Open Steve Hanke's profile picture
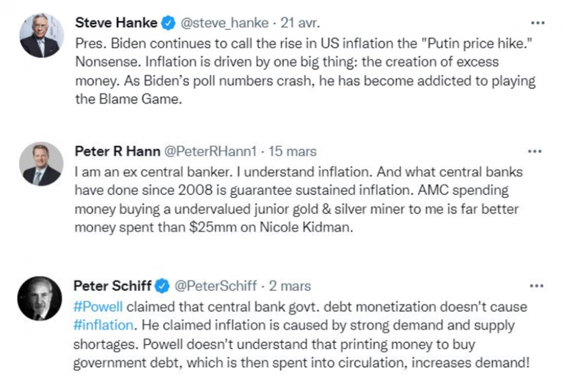This screenshot has width=563, height=392. point(41,35)
